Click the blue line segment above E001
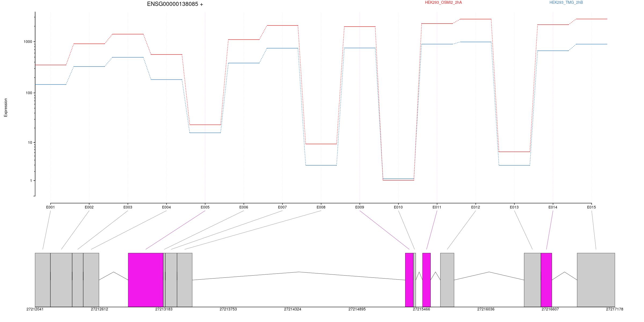Screen dimensions: 644x322 point(50,85)
